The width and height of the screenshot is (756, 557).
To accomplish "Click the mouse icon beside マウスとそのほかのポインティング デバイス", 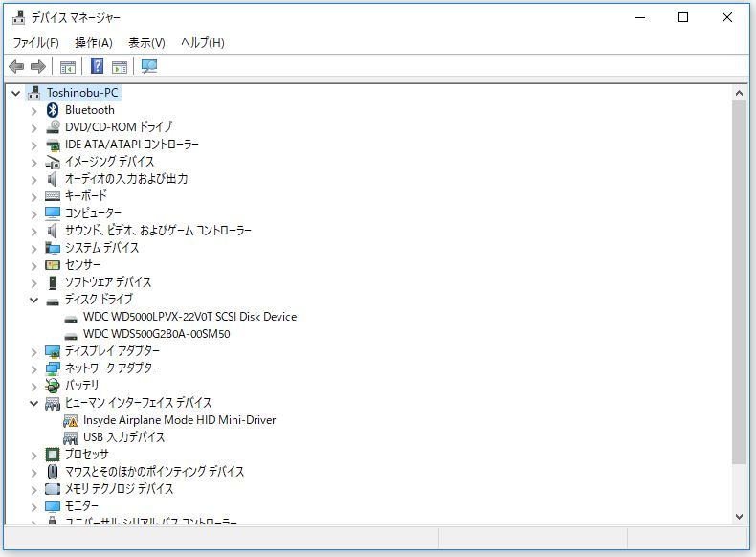I will coord(53,471).
